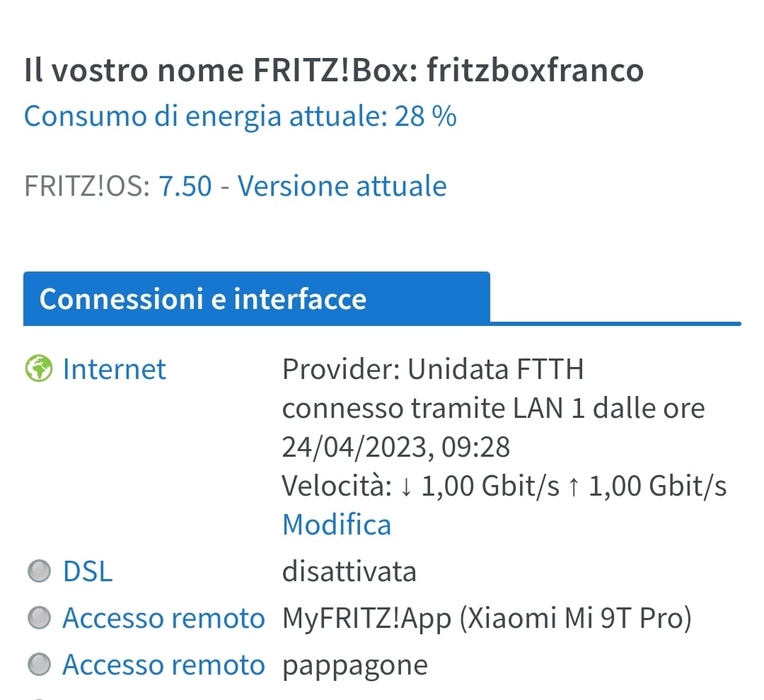Open the DSL link
This screenshot has width=764, height=700.
[x=88, y=571]
